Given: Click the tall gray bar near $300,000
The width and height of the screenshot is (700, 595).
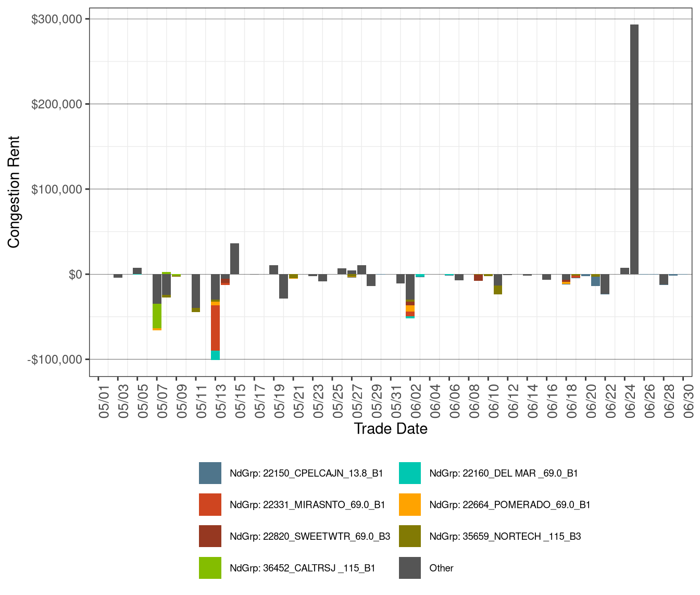Looking at the screenshot, I should pos(634,149).
